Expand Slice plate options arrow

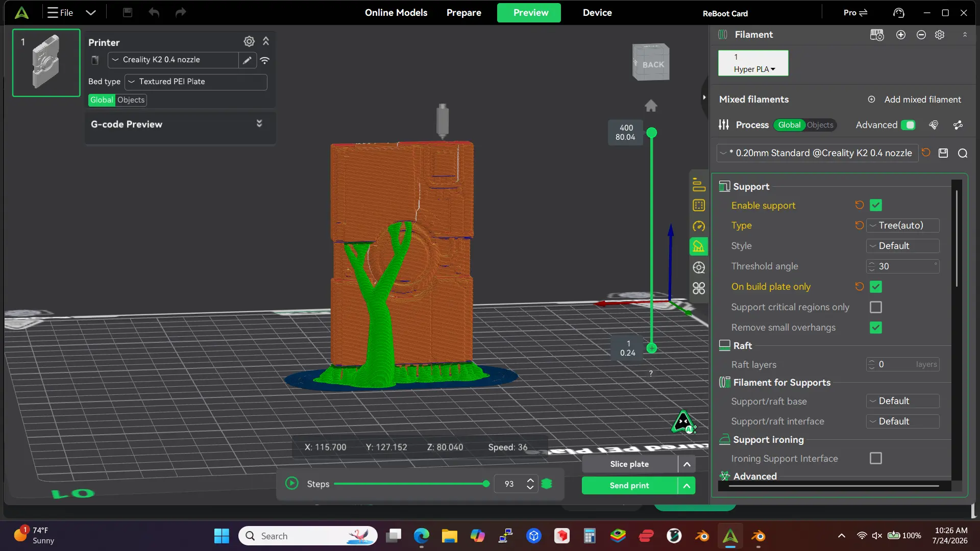pos(687,464)
